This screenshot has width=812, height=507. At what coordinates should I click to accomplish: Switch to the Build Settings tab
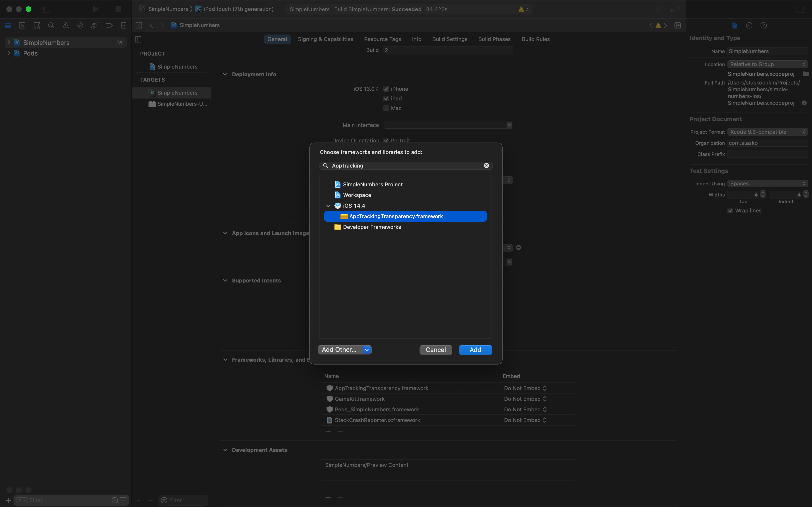coord(449,39)
